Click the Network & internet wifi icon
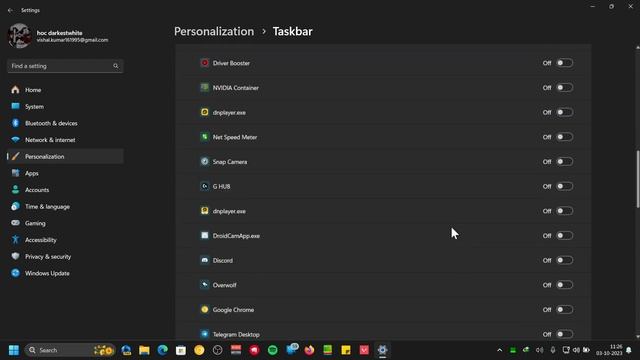Viewport: 640px width, 360px height. 16,140
